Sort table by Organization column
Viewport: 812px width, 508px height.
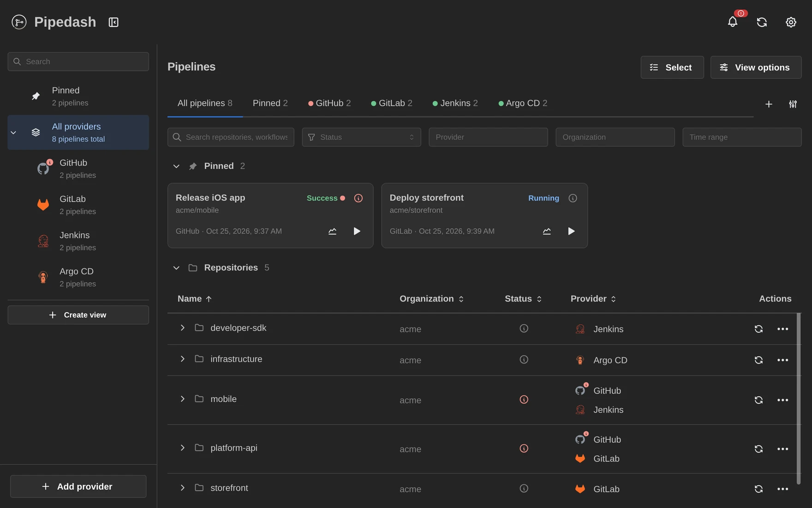(432, 299)
